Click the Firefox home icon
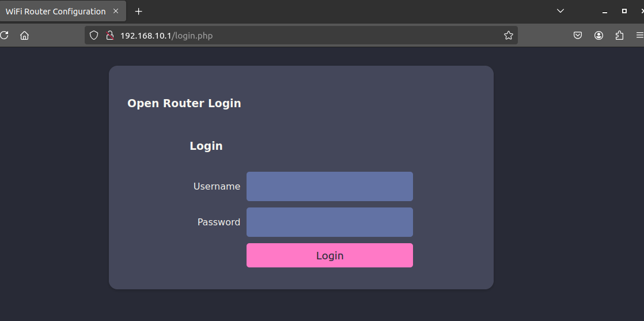 pyautogui.click(x=24, y=36)
